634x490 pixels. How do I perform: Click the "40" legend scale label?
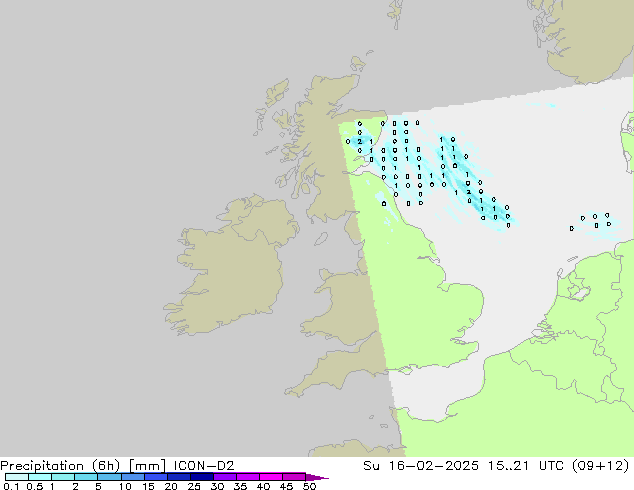click(263, 486)
